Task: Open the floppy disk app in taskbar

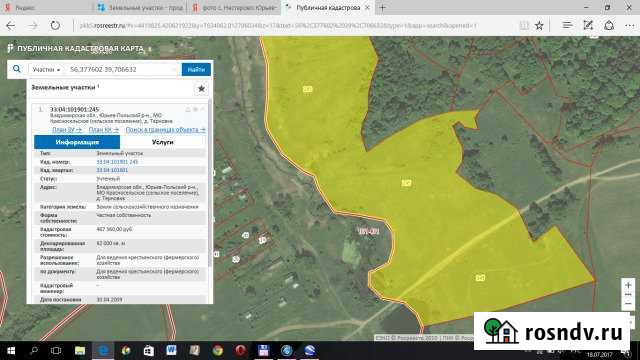Action: point(263,351)
